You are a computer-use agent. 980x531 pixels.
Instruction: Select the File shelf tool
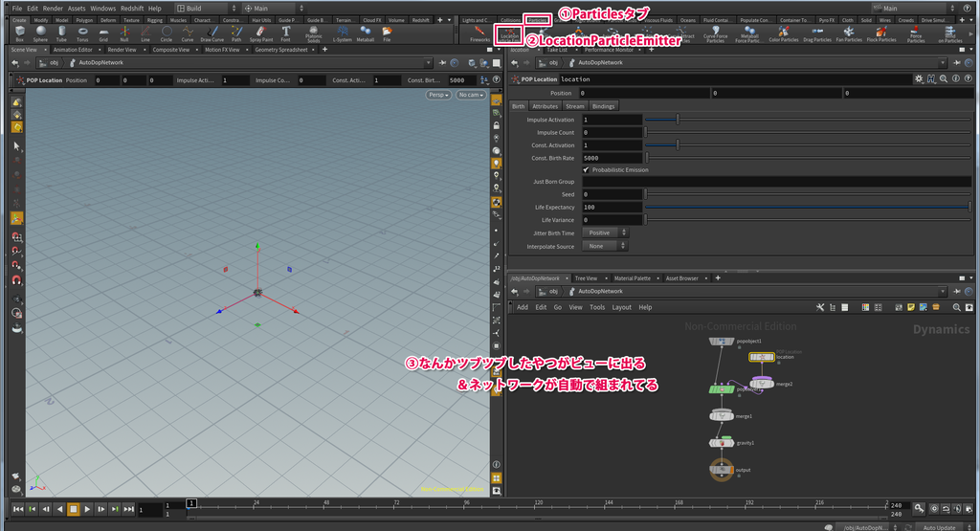[x=387, y=33]
